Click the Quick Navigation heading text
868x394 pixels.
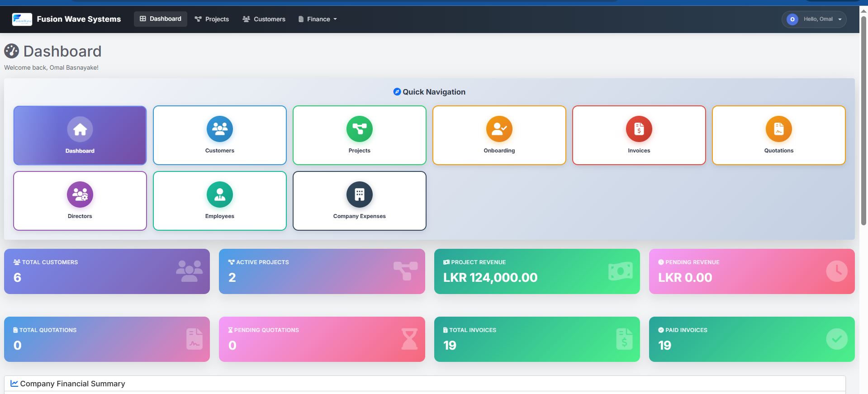(x=434, y=92)
